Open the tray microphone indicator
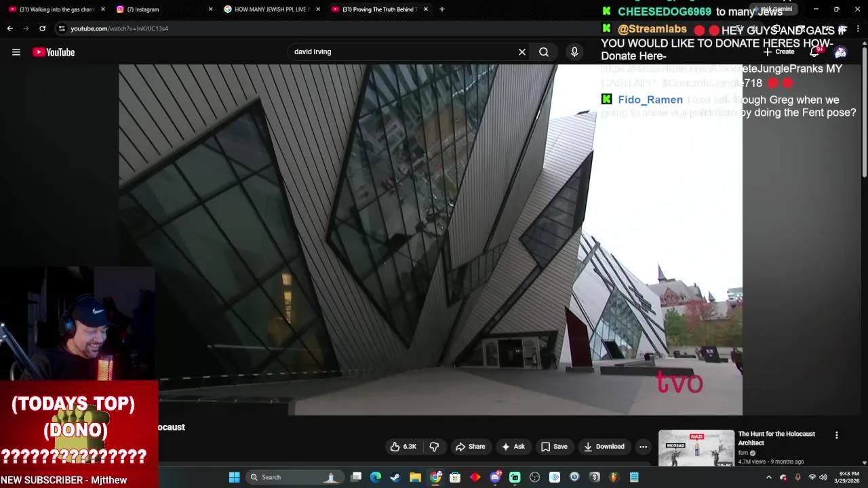 [x=797, y=477]
